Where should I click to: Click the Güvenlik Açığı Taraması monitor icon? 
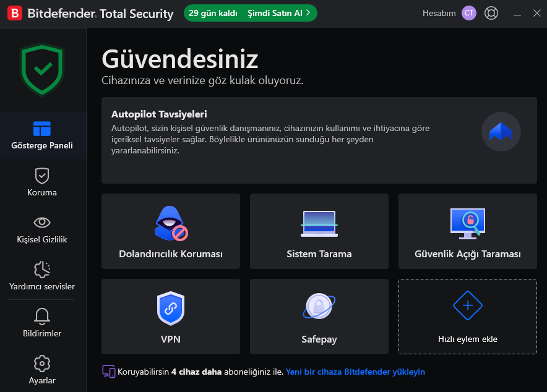(x=467, y=224)
